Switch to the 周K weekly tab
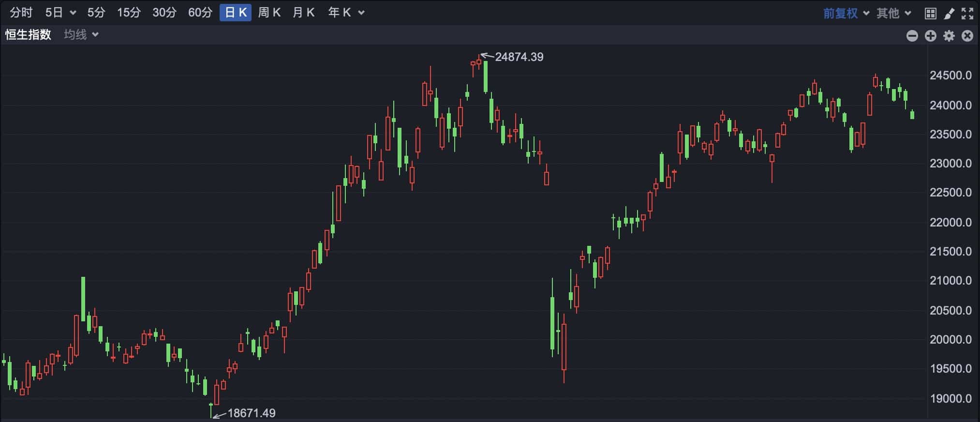This screenshot has height=422, width=980. tap(269, 13)
